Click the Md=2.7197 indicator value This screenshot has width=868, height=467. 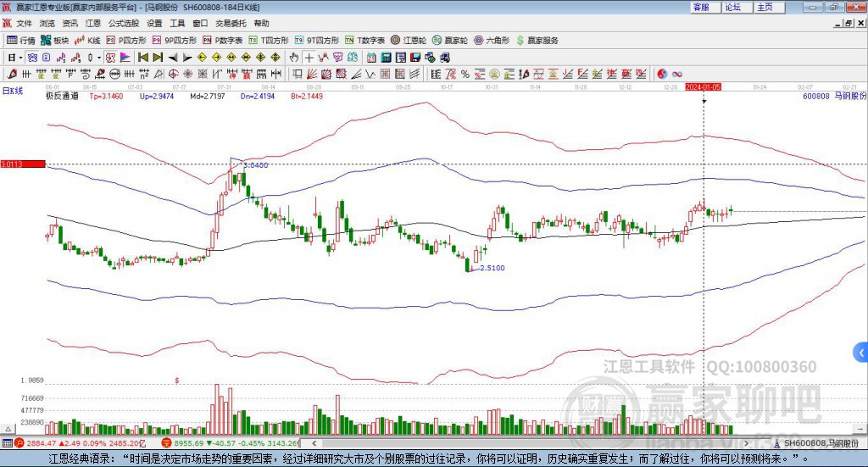(x=207, y=97)
